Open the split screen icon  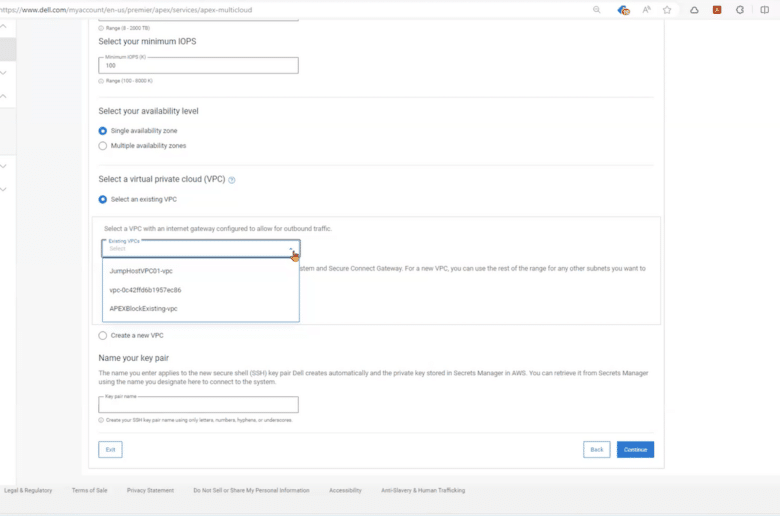tap(765, 9)
